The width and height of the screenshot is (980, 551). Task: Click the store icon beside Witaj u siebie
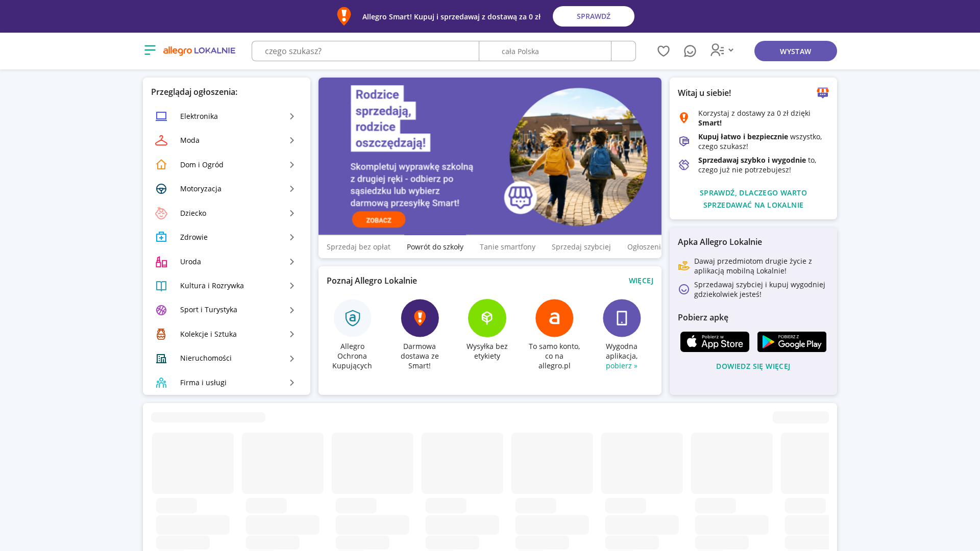click(823, 92)
